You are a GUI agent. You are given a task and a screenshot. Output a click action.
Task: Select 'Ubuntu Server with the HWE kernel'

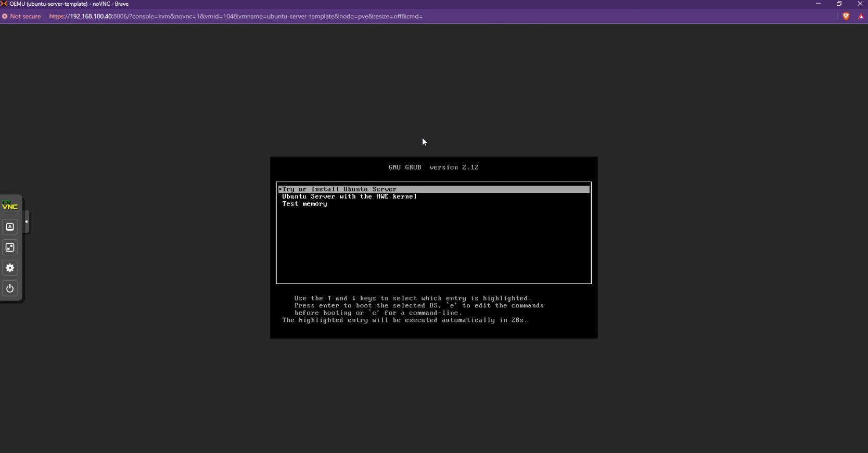pyautogui.click(x=349, y=197)
